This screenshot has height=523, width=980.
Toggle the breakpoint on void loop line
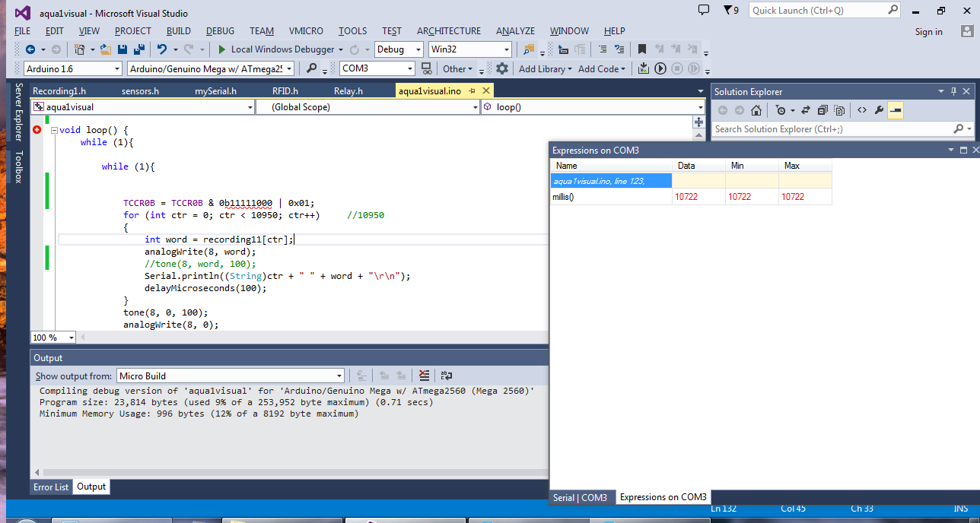[37, 130]
